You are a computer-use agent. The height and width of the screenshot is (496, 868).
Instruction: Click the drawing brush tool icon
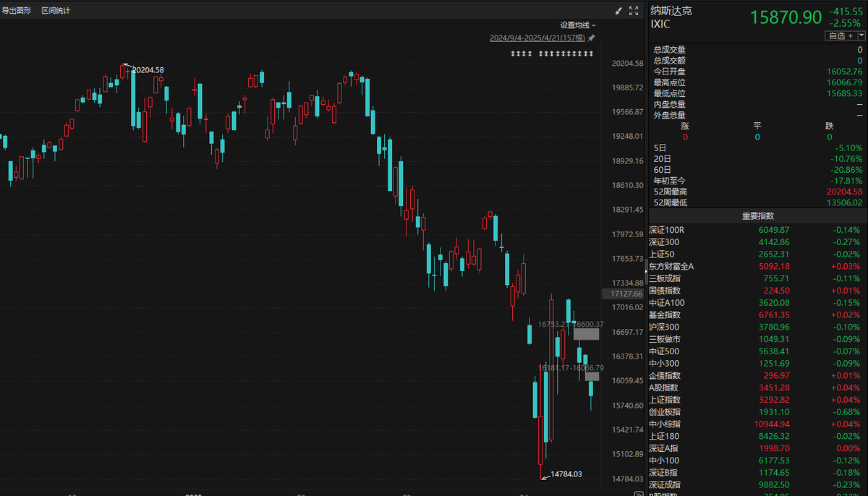618,11
